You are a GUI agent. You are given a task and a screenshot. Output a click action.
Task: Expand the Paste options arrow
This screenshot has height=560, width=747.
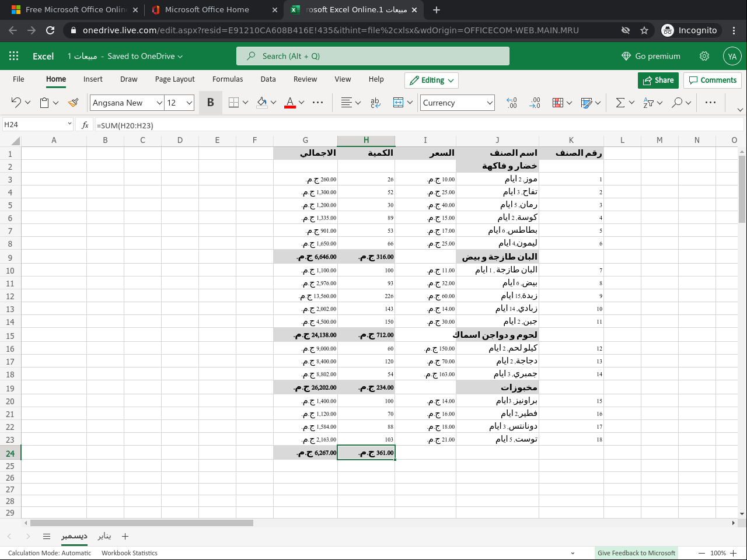[56, 103]
